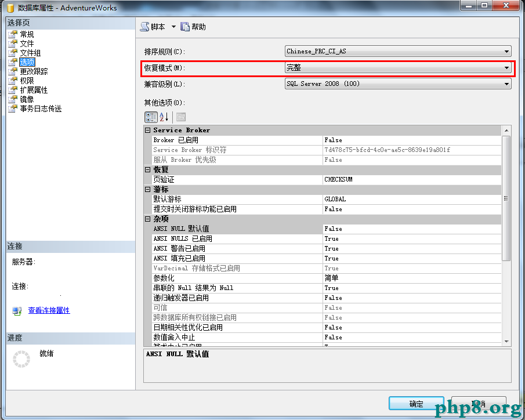Click the 确定 button
Viewport: 525px width, 420px height.
click(416, 404)
